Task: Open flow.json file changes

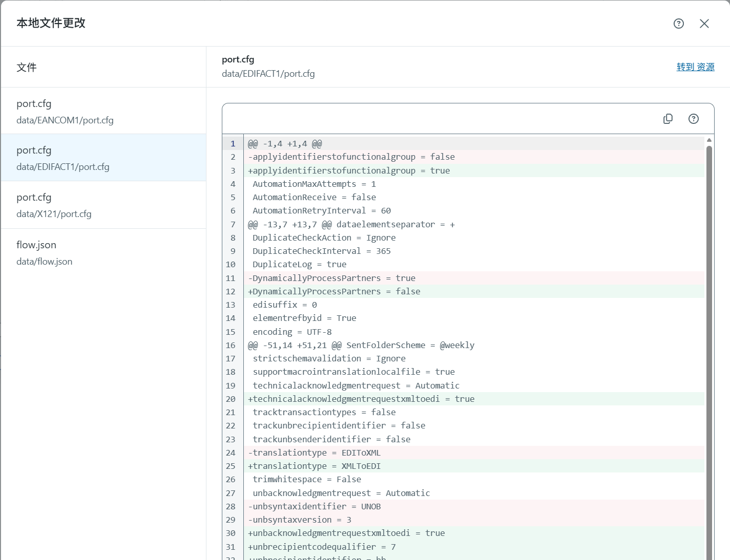Action: tap(103, 252)
